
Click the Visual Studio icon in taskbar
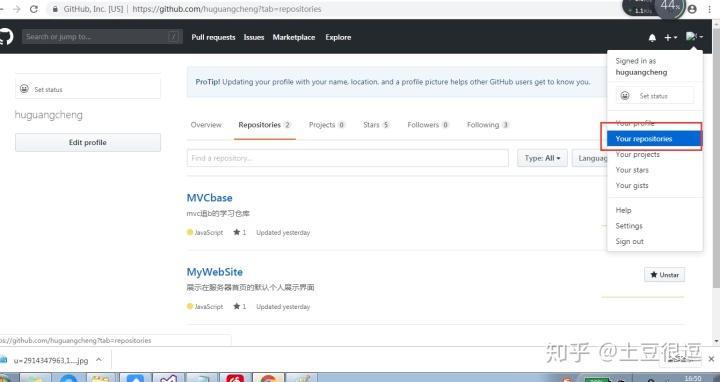coord(169,379)
